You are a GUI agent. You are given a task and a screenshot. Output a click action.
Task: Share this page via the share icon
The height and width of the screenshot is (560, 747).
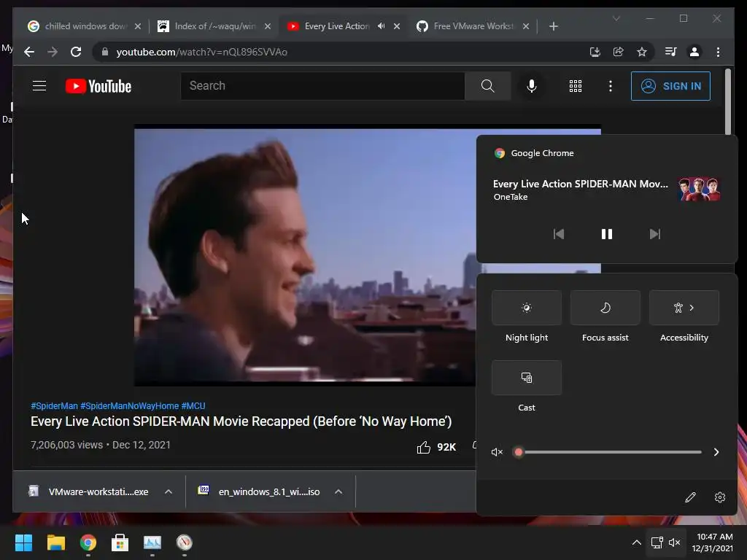[619, 52]
